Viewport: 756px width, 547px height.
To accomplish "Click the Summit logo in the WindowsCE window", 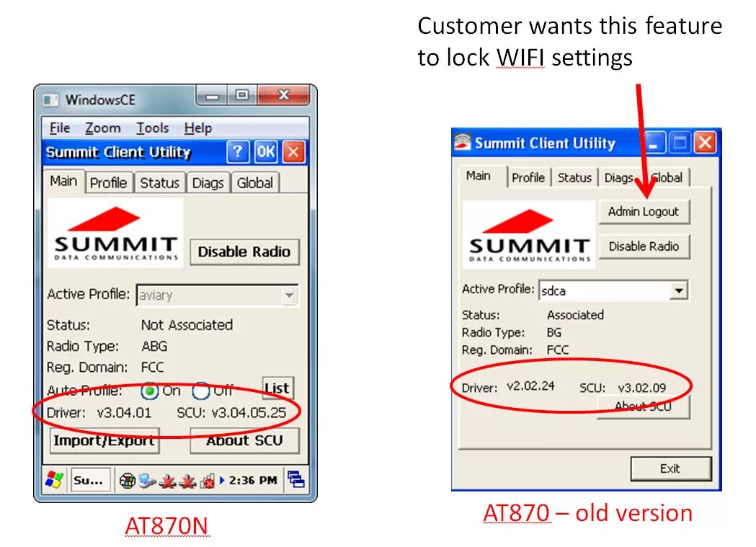I will coord(115,233).
